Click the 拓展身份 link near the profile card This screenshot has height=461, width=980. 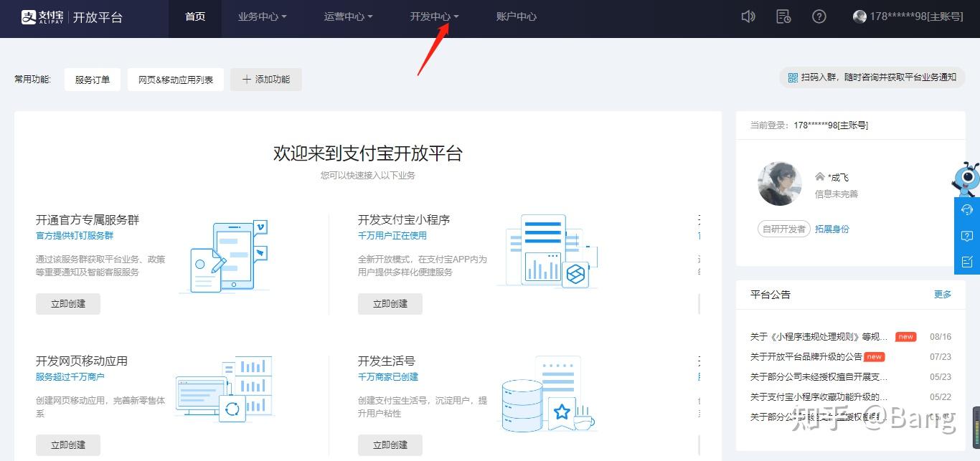coord(833,229)
